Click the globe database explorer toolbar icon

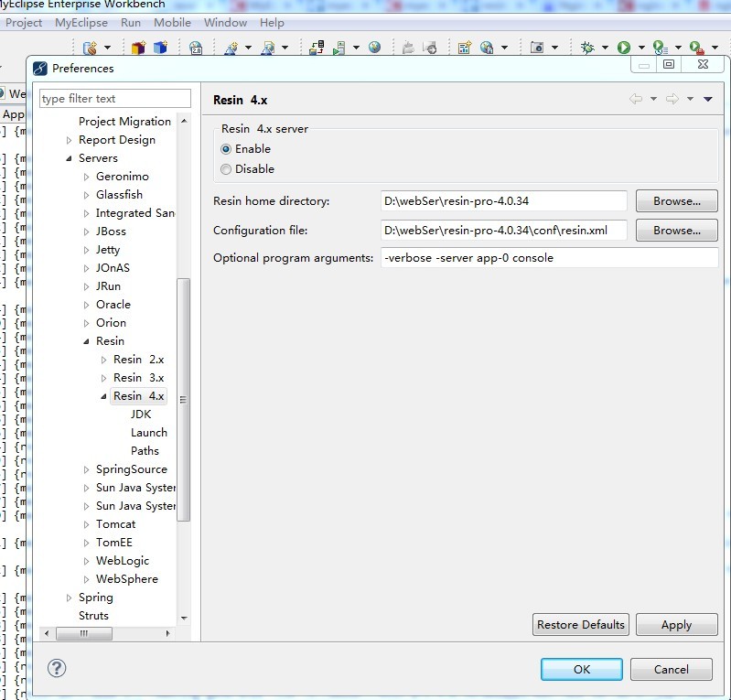[487, 48]
